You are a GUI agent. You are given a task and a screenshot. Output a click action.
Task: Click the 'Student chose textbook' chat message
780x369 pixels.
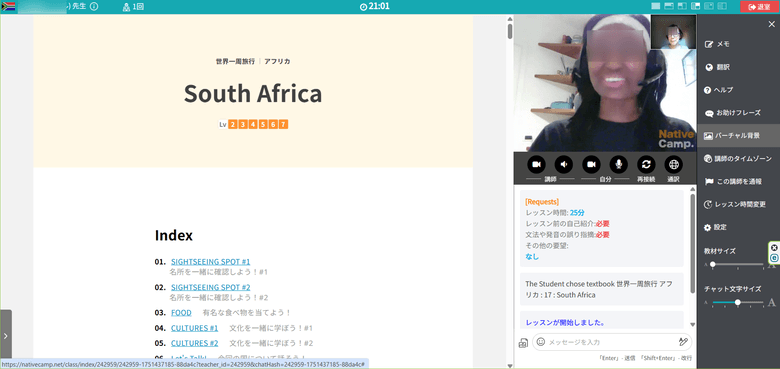tap(602, 289)
